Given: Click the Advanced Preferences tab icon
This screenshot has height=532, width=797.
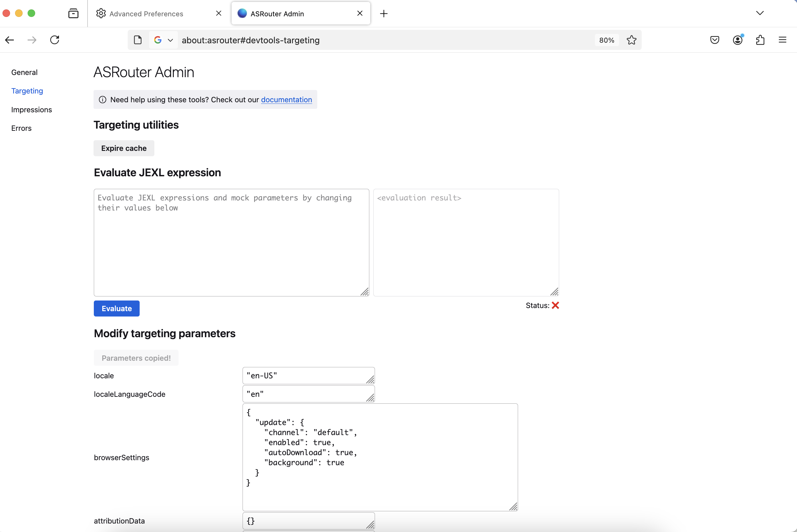Looking at the screenshot, I should click(100, 13).
